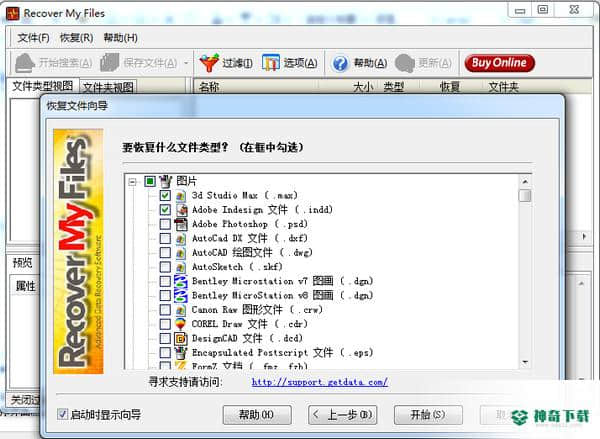Click the Buy Online button

(499, 63)
